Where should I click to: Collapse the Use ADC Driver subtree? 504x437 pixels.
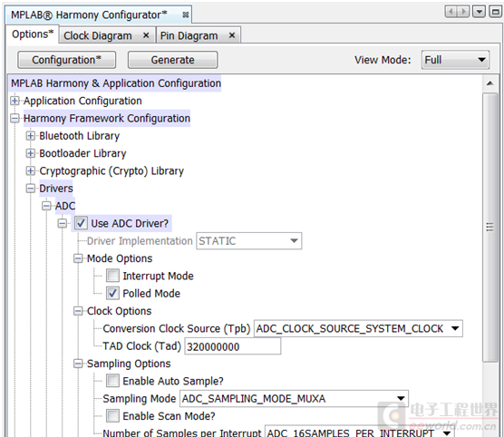tap(63, 223)
